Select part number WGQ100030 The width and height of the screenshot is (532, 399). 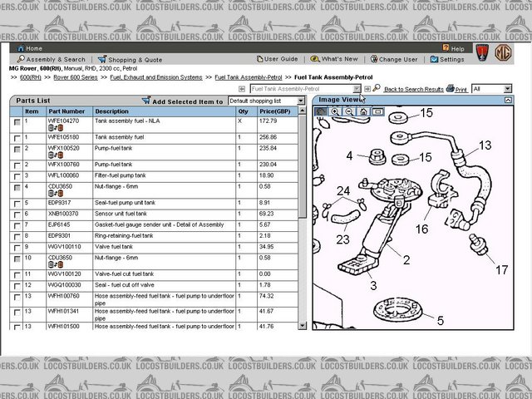click(65, 285)
